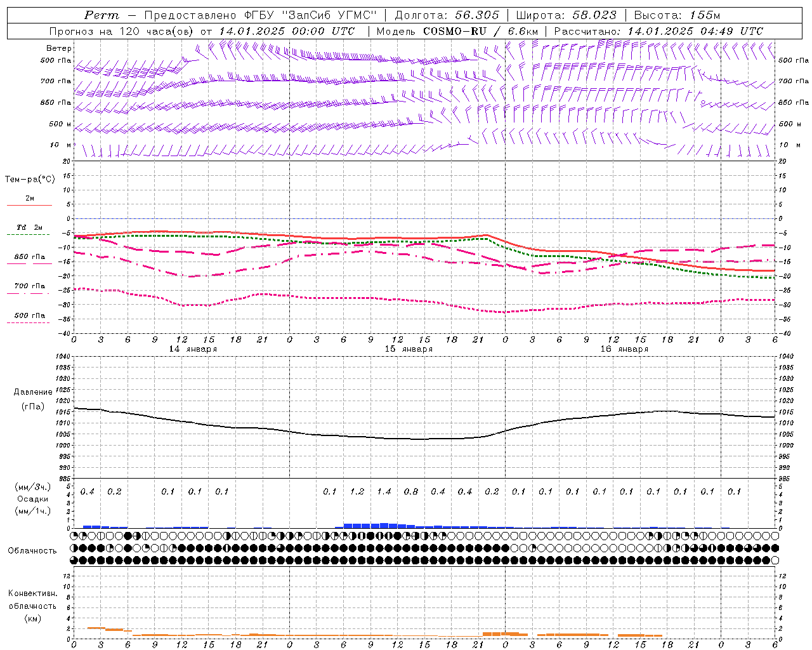This screenshot has height=650, width=812.
Task: Click the precipitation value "0.8"
Action: point(411,492)
